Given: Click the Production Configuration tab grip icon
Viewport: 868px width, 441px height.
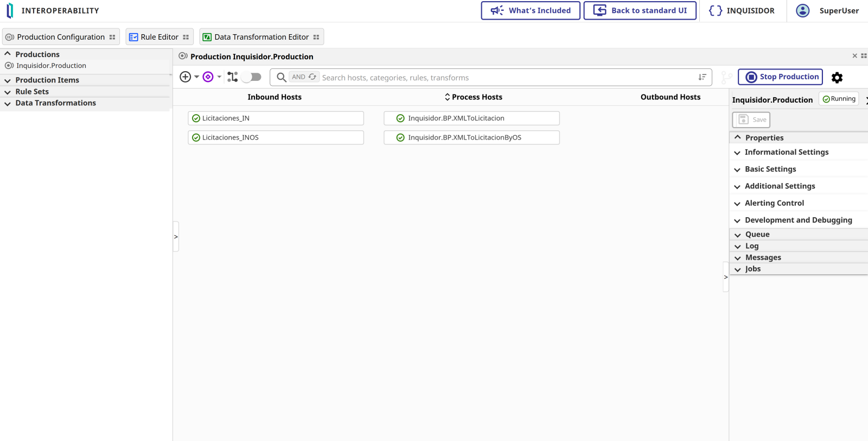Looking at the screenshot, I should tap(112, 37).
